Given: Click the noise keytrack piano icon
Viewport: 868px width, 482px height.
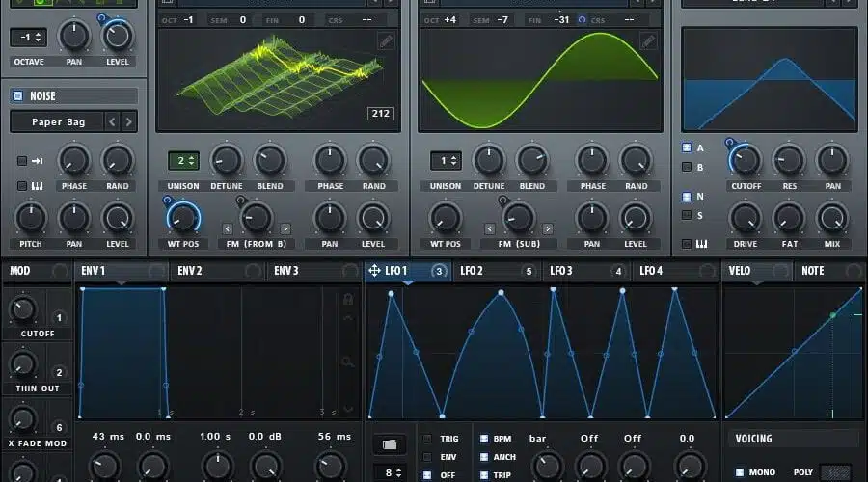Looking at the screenshot, I should click(37, 186).
